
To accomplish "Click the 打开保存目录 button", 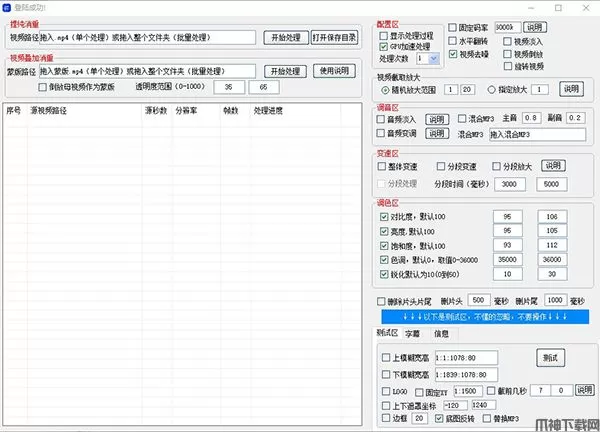I will [x=334, y=38].
